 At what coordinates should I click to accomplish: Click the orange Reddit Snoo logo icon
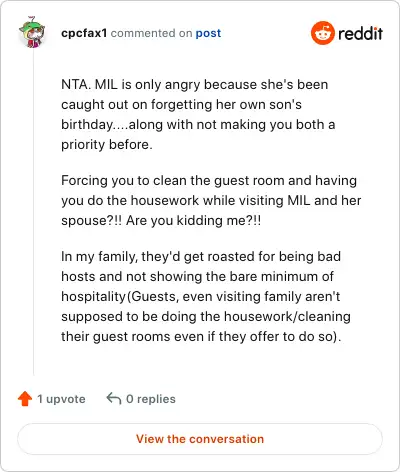(322, 33)
